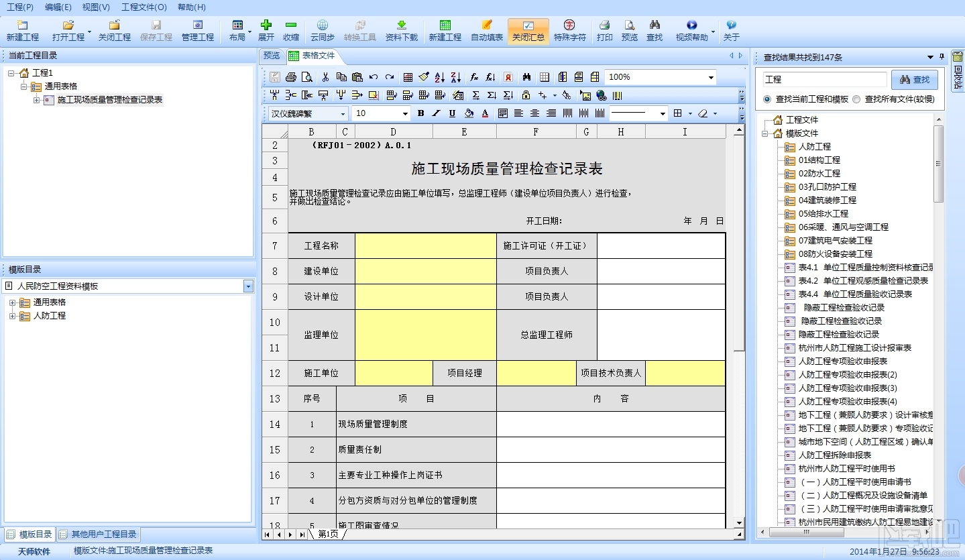Collapse the 工程1 tree node
Viewport: 965px width, 560px height.
pyautogui.click(x=11, y=73)
